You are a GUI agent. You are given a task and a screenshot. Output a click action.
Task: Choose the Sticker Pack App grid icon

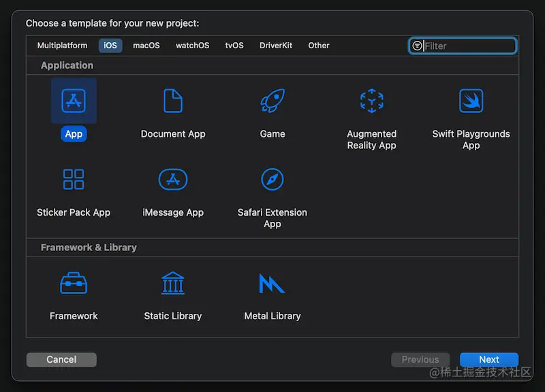coord(74,179)
